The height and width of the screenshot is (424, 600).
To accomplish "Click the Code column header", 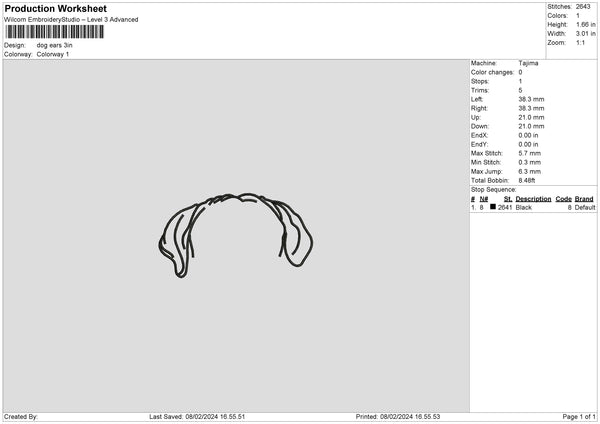I will coord(563,199).
